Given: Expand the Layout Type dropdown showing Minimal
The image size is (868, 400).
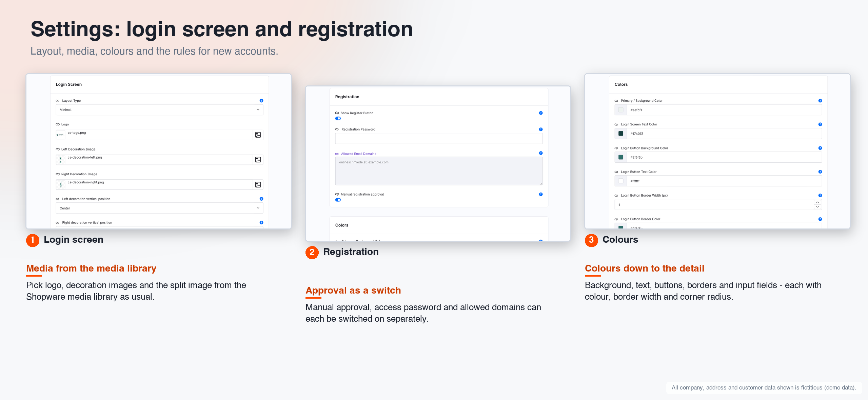Looking at the screenshot, I should 159,110.
